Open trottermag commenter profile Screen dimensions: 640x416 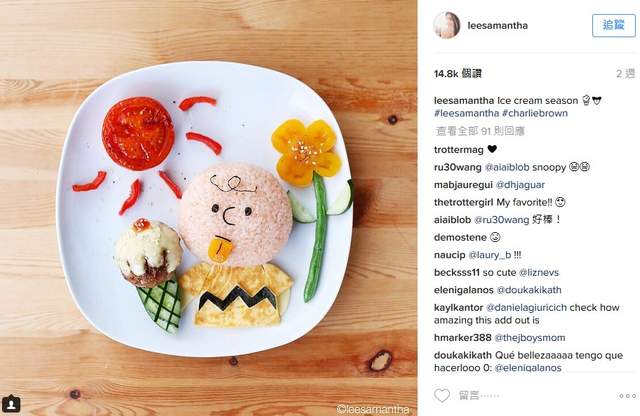click(x=459, y=150)
